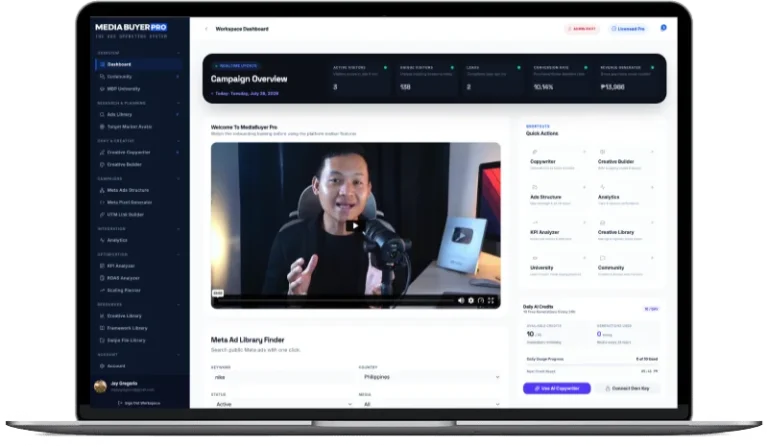This screenshot has width=768, height=447.
Task: Expand the Community submenu chevron
Action: point(177,76)
